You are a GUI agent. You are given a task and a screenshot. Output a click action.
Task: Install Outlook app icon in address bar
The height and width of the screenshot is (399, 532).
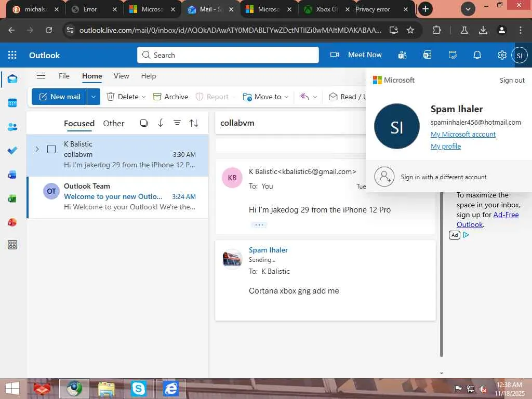tap(394, 30)
